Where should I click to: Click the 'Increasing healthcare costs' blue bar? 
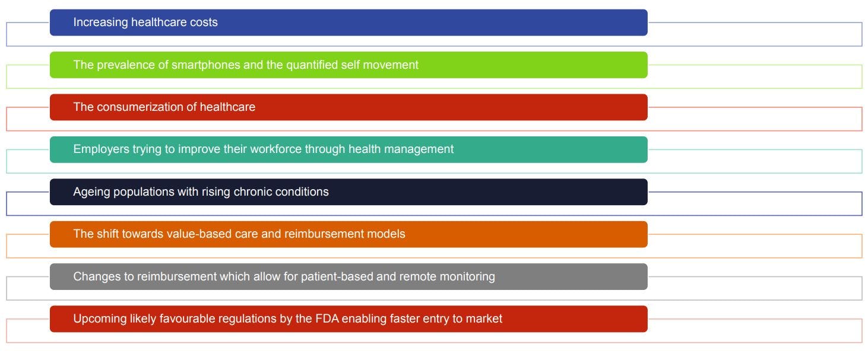349,23
